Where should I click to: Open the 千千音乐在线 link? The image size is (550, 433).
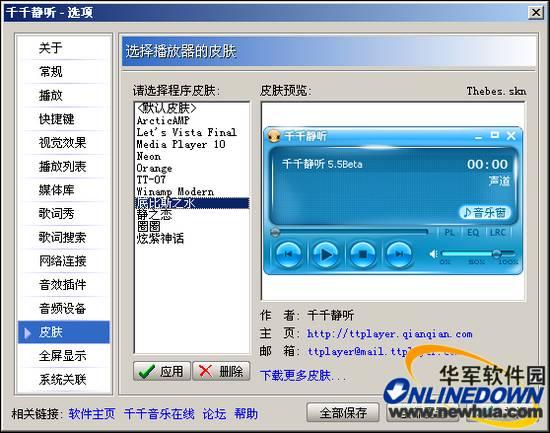tap(159, 414)
